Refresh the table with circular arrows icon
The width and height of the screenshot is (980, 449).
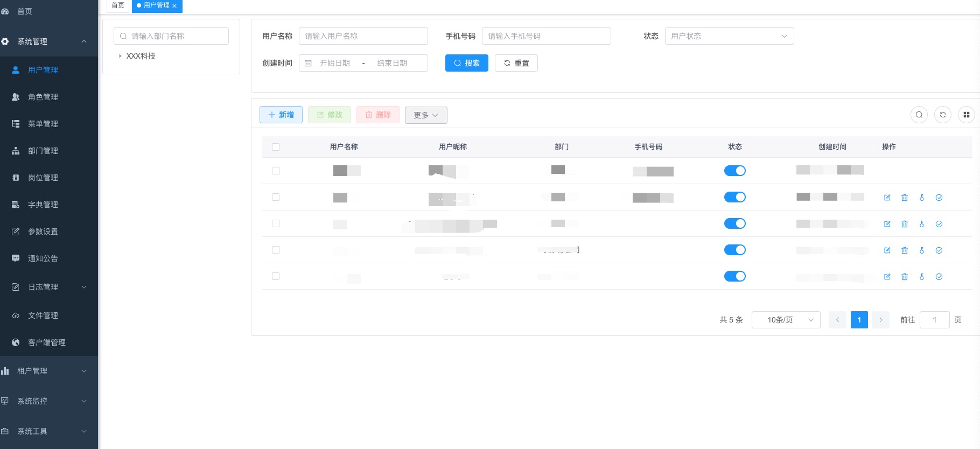(943, 115)
